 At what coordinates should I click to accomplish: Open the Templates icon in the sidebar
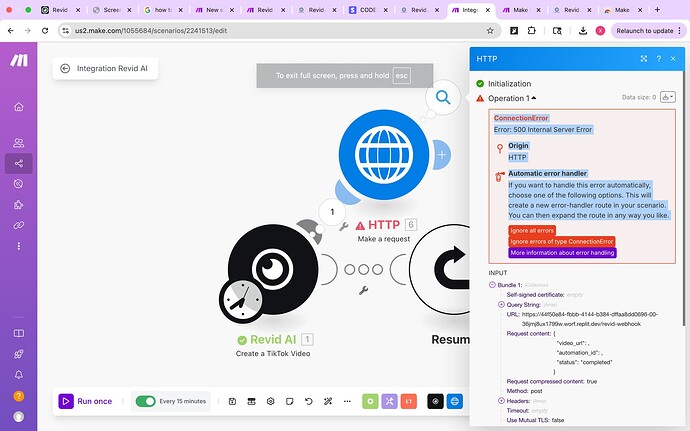[18, 184]
